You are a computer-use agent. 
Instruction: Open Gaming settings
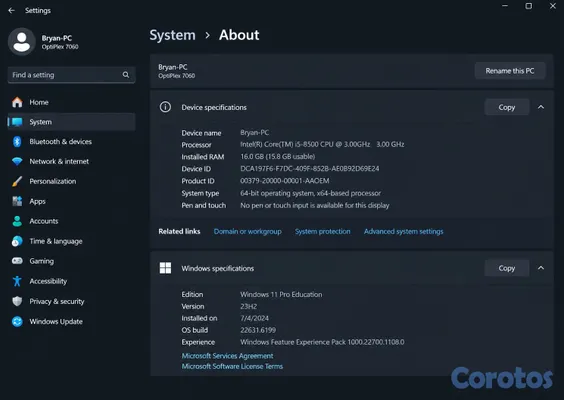tap(72, 261)
